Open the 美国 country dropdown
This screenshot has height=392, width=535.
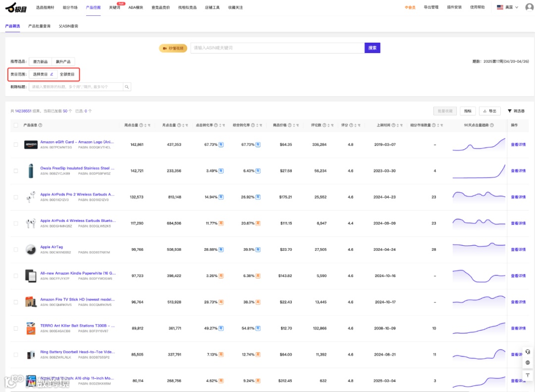click(x=508, y=7)
